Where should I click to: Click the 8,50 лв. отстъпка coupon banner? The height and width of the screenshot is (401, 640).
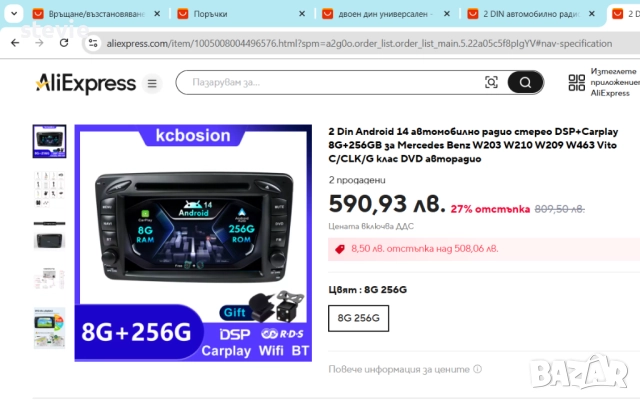click(x=484, y=249)
